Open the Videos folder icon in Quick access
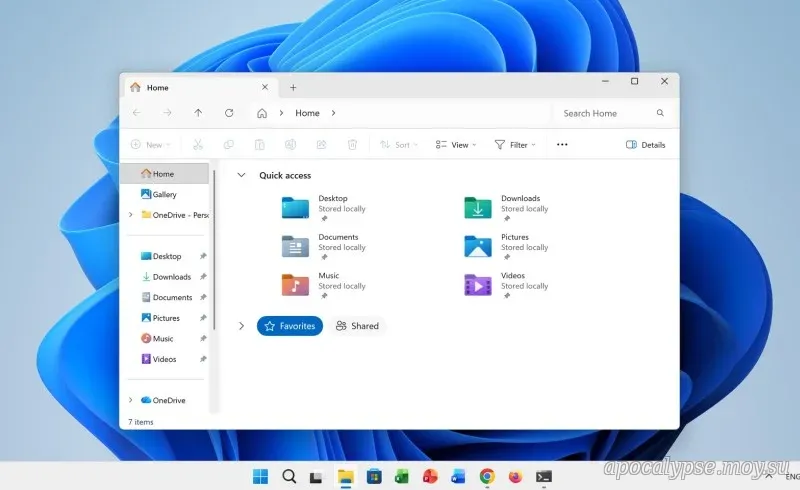The image size is (800, 490). coord(479,285)
